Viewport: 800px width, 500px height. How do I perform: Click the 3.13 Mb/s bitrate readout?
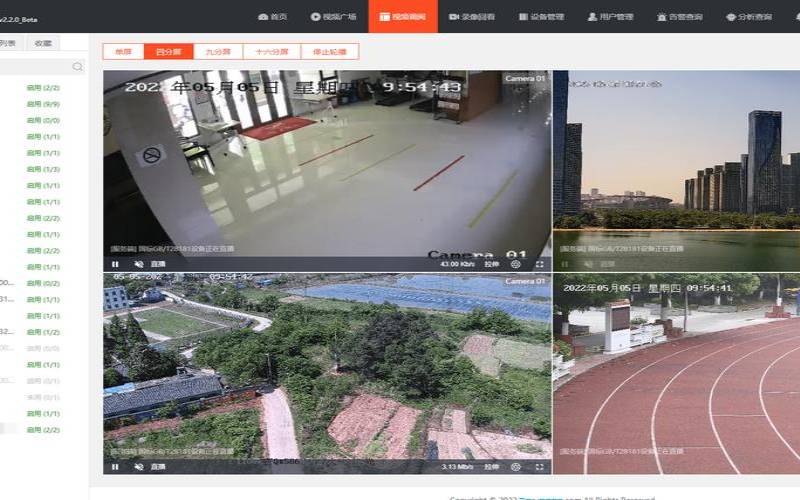coord(458,467)
